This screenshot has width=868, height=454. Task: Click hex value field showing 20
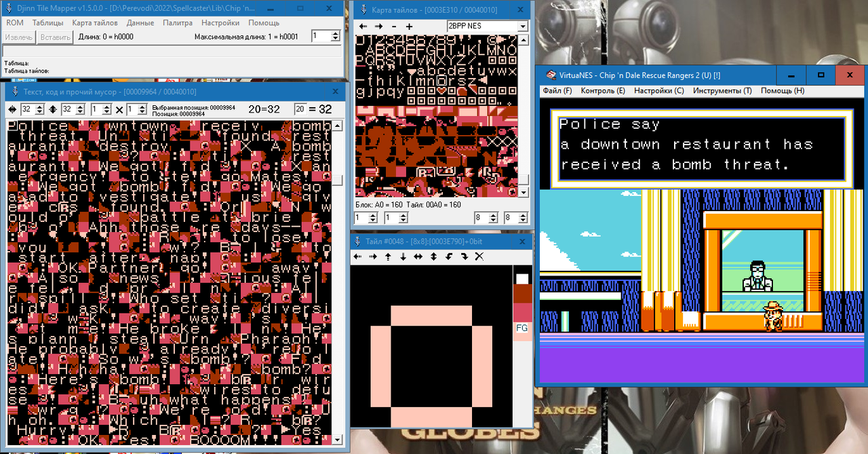300,109
